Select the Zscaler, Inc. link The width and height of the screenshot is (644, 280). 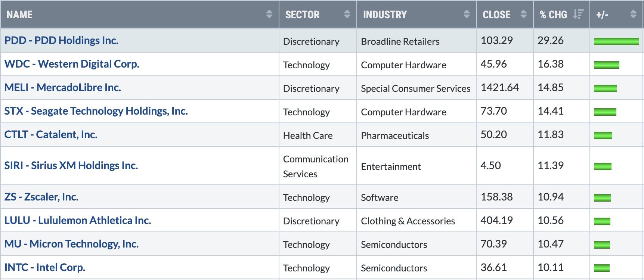(41, 197)
